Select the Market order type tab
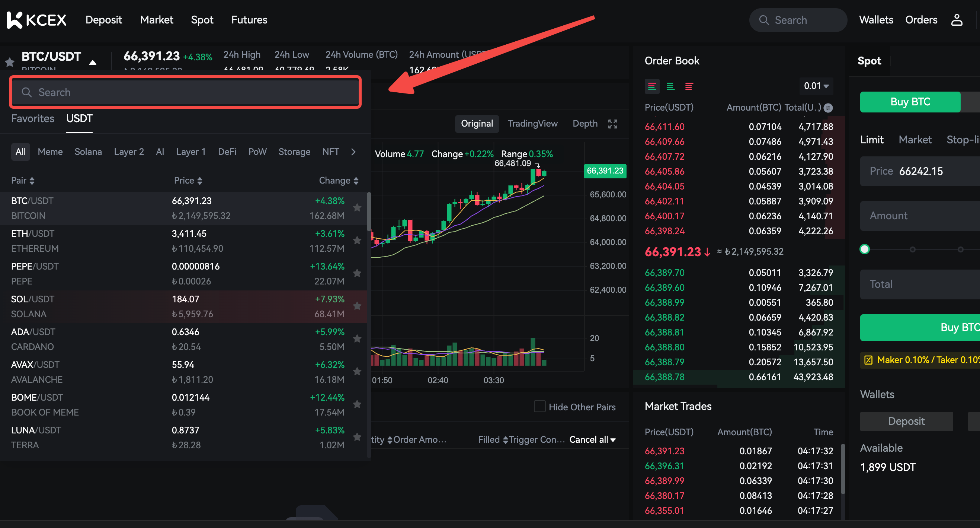This screenshot has height=528, width=980. point(915,140)
